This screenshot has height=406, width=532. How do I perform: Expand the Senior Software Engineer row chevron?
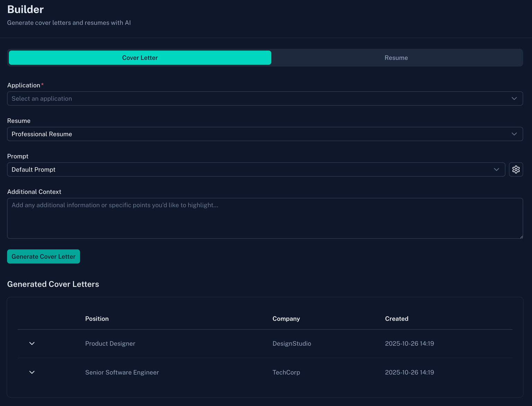click(32, 372)
